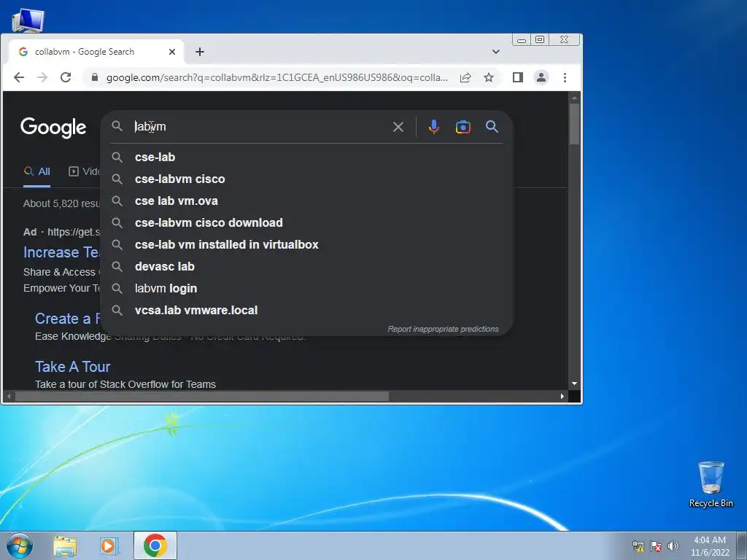Click Chrome taskbar button
The height and width of the screenshot is (560, 747).
[155, 545]
